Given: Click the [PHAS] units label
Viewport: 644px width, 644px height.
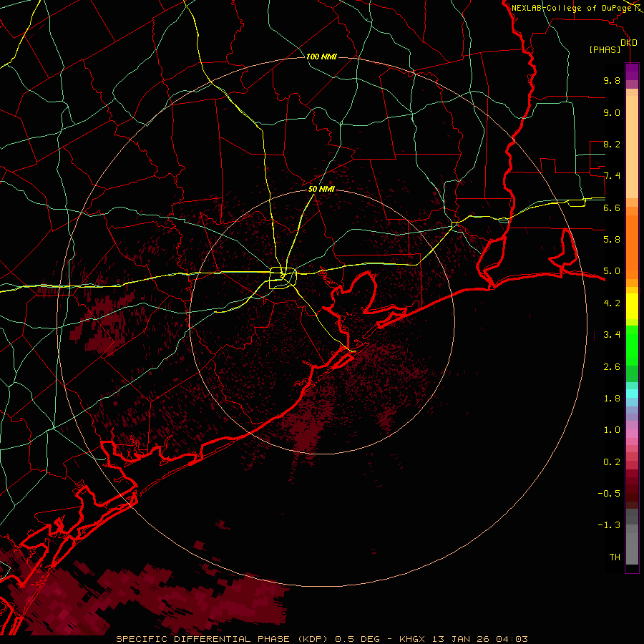Looking at the screenshot, I should (x=605, y=49).
